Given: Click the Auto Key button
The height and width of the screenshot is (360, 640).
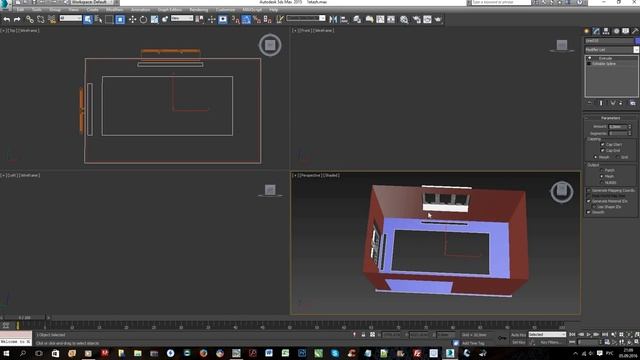Looking at the screenshot, I should [x=518, y=335].
